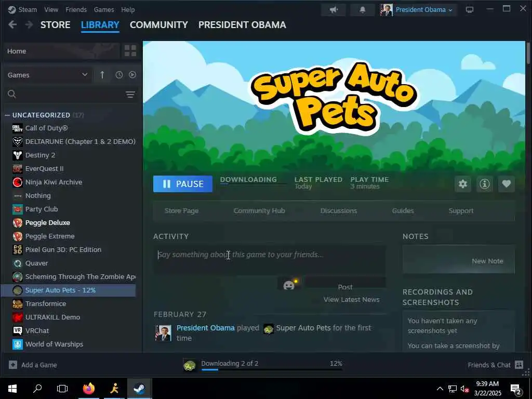
Task: Filter by recent activity clock icon
Action: point(119,75)
